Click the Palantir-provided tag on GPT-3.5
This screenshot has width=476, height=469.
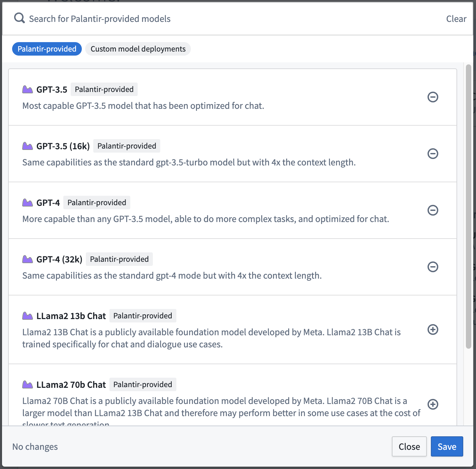click(x=104, y=89)
